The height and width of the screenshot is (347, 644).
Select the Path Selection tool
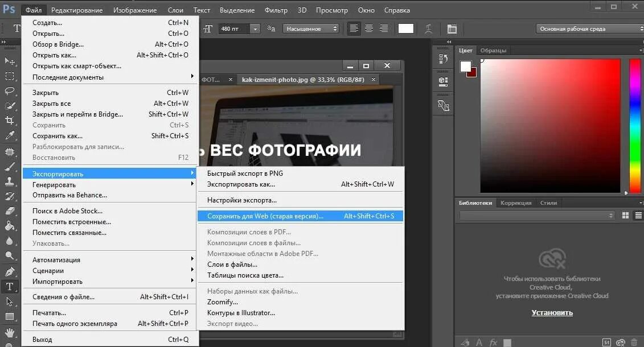(10, 301)
